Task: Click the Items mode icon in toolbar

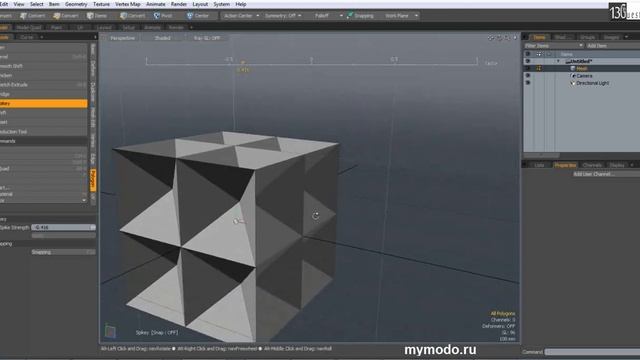Action: click(90, 16)
